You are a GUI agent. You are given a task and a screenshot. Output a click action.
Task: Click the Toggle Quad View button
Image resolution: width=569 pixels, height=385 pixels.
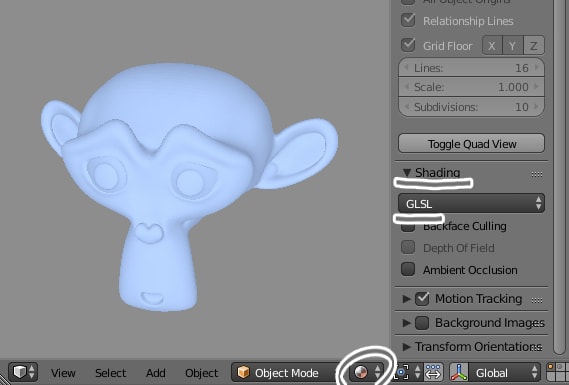471,144
